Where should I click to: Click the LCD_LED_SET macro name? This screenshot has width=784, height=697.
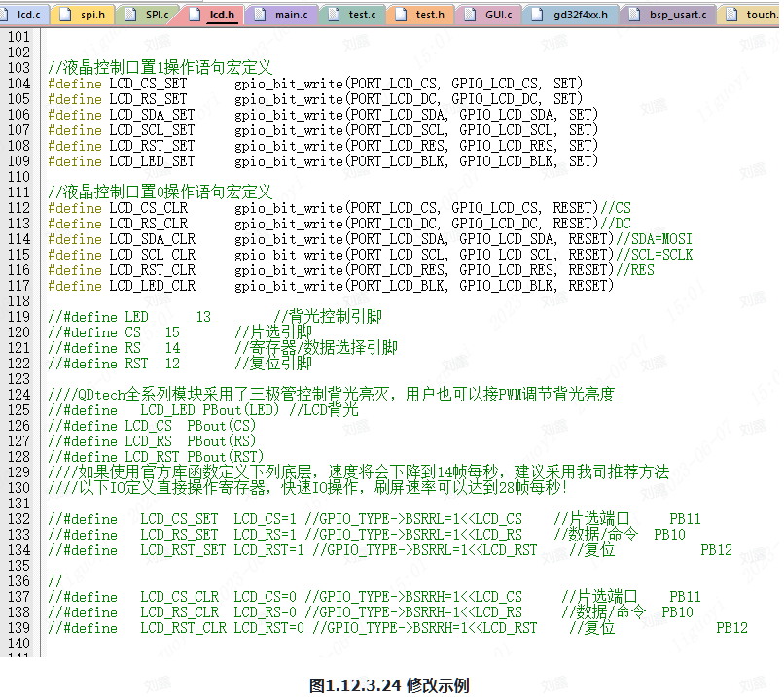coord(152,161)
